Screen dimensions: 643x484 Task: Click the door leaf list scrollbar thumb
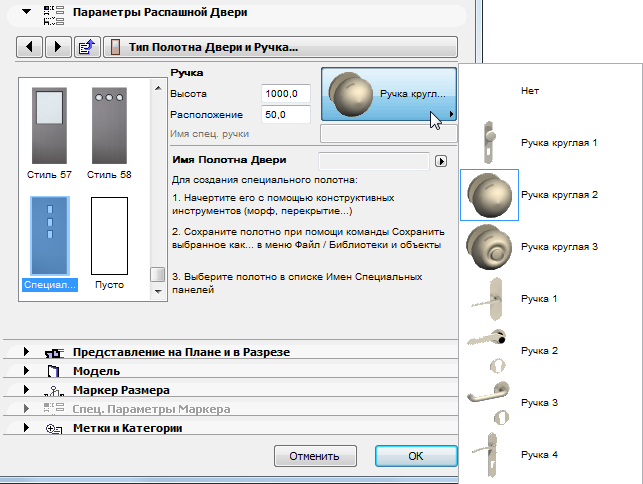coord(157,274)
